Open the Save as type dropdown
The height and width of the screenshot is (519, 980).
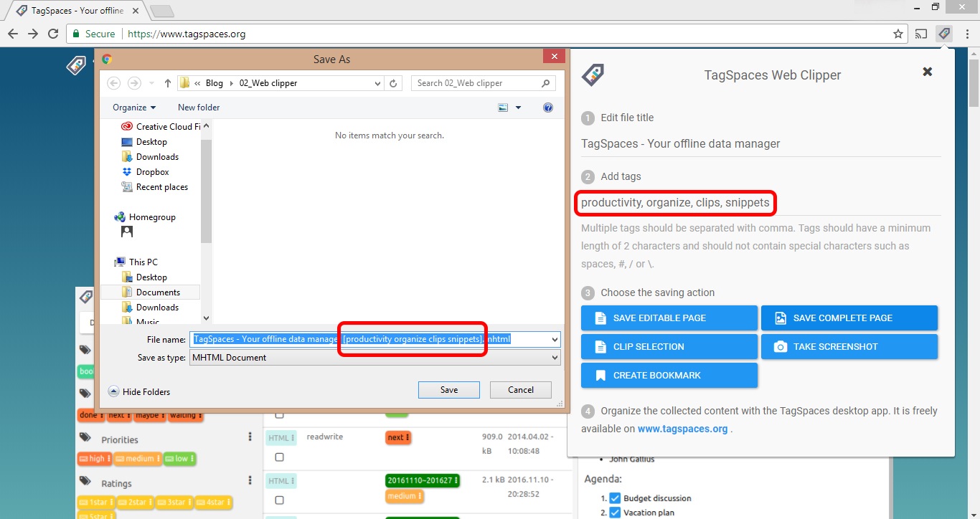point(554,357)
